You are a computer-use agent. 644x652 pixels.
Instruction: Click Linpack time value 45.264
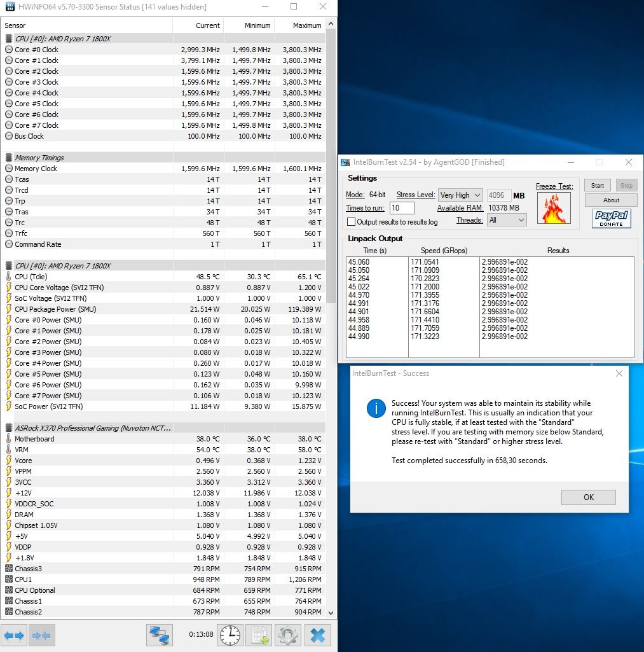pyautogui.click(x=359, y=279)
